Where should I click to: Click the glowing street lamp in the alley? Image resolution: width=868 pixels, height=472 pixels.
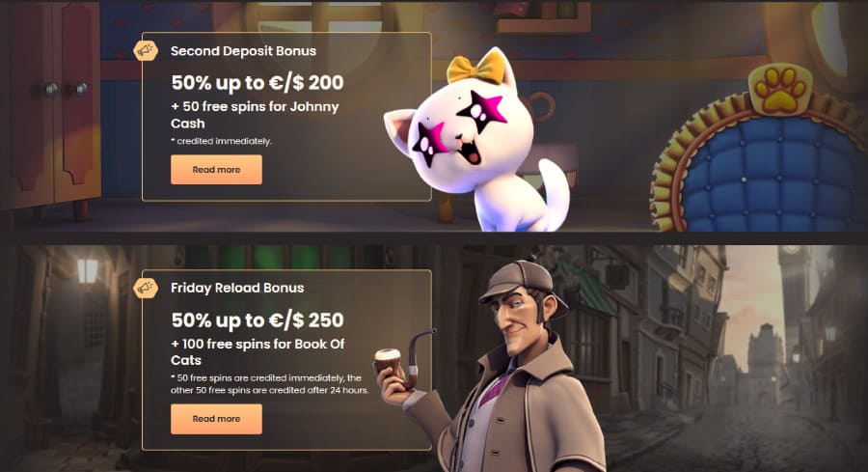[87, 270]
